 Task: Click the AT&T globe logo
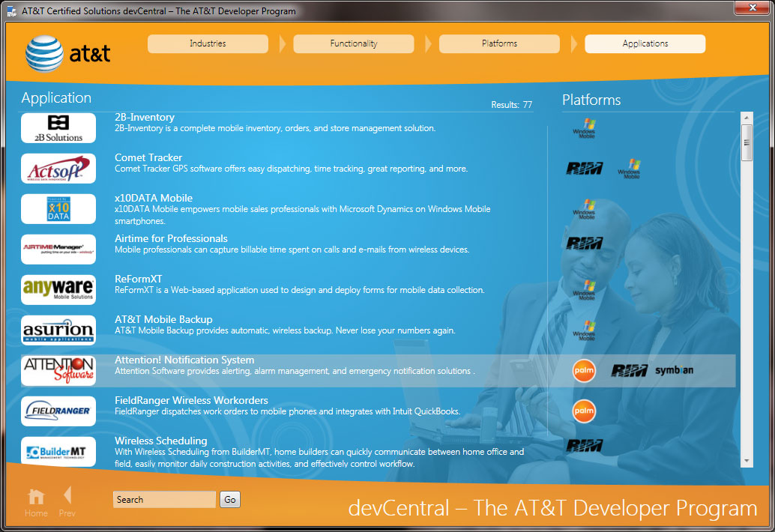point(44,53)
